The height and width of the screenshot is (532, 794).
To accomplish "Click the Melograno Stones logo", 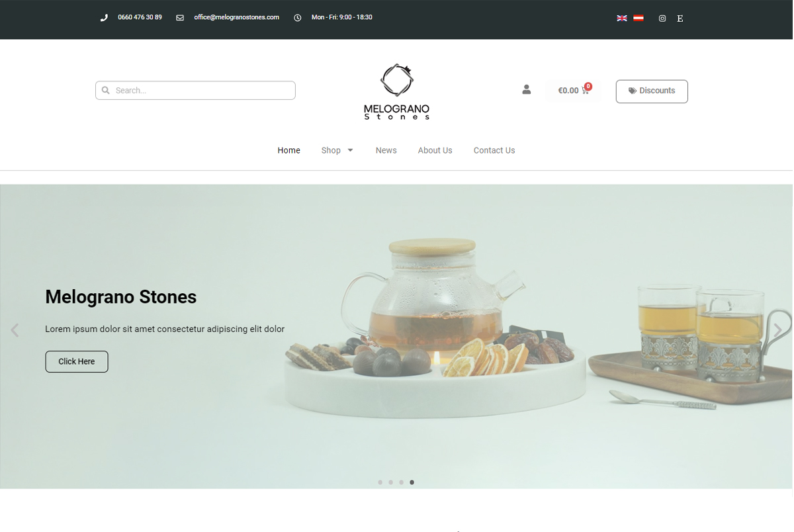I will pyautogui.click(x=397, y=91).
